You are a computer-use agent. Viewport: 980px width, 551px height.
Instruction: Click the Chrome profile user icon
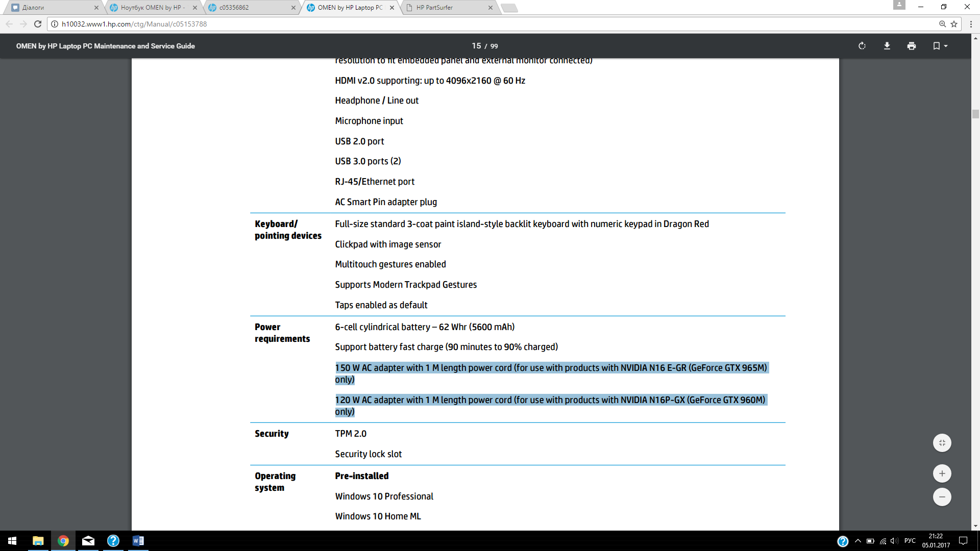(x=899, y=5)
